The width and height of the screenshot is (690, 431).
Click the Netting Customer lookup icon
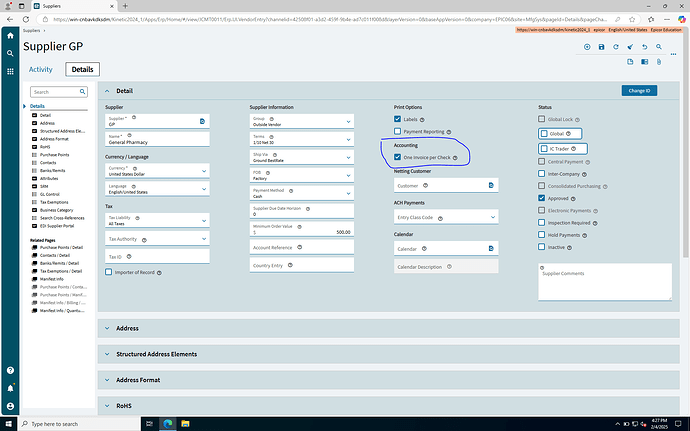pyautogui.click(x=491, y=185)
